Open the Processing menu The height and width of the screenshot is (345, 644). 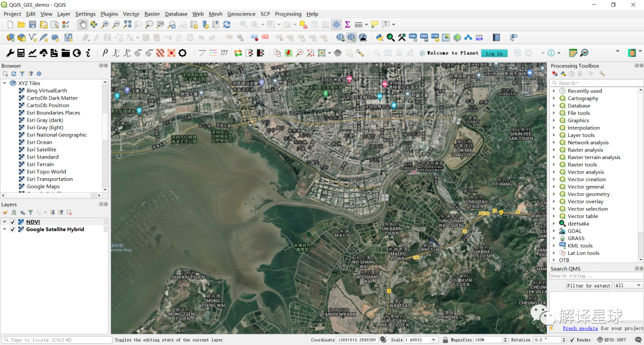coord(288,14)
